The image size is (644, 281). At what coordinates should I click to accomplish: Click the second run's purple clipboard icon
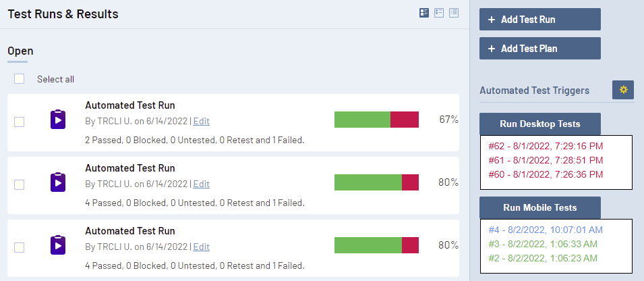click(x=58, y=182)
